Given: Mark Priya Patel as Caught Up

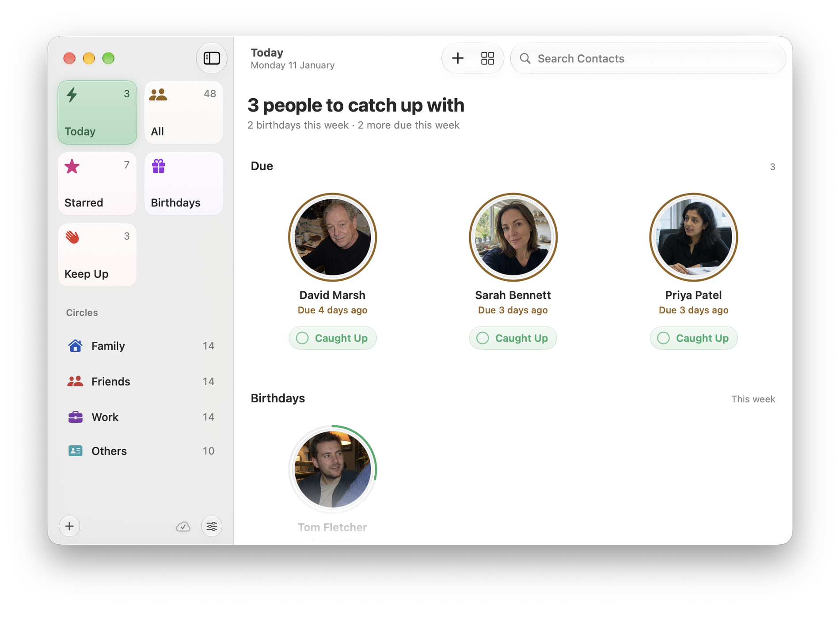Looking at the screenshot, I should click(693, 338).
